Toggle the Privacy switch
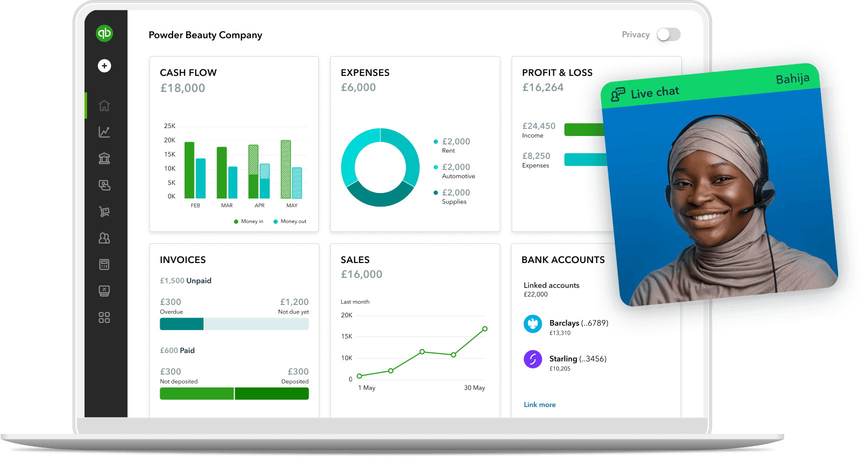Screen dimensions: 868x457 (x=668, y=34)
